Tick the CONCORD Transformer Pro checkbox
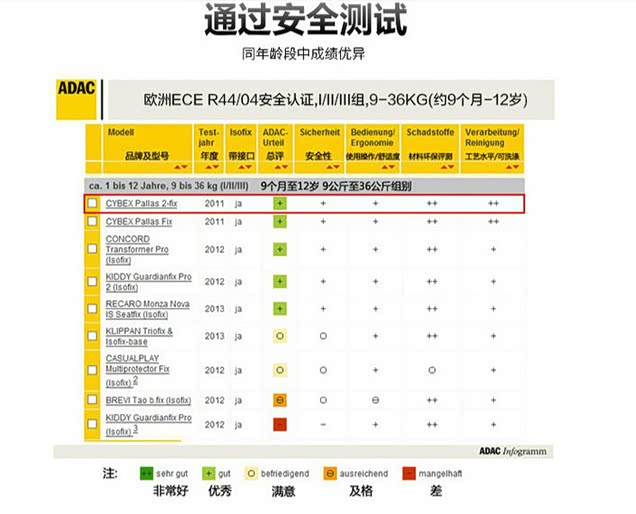Screen dimensions: 636x514 pos(92,249)
